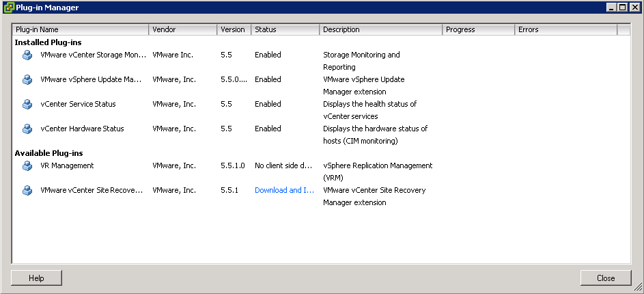Screen dimensions: 644x294
Task: Click the Plug-in Manager title bar icon
Action: point(9,7)
